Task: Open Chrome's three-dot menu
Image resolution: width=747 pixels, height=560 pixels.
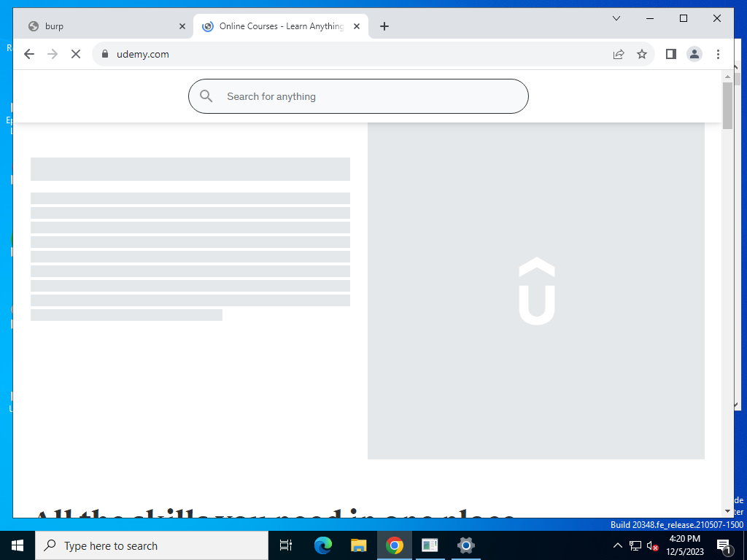Action: 718,54
